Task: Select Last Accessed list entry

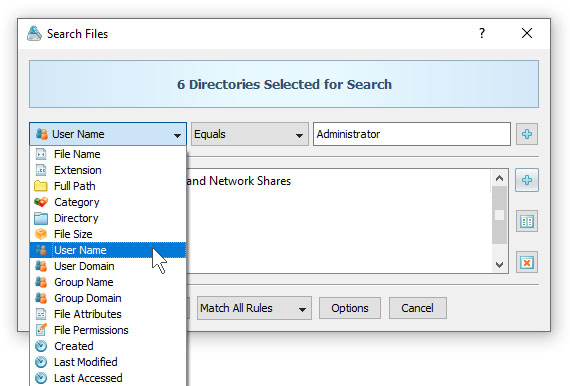Action: point(108,378)
